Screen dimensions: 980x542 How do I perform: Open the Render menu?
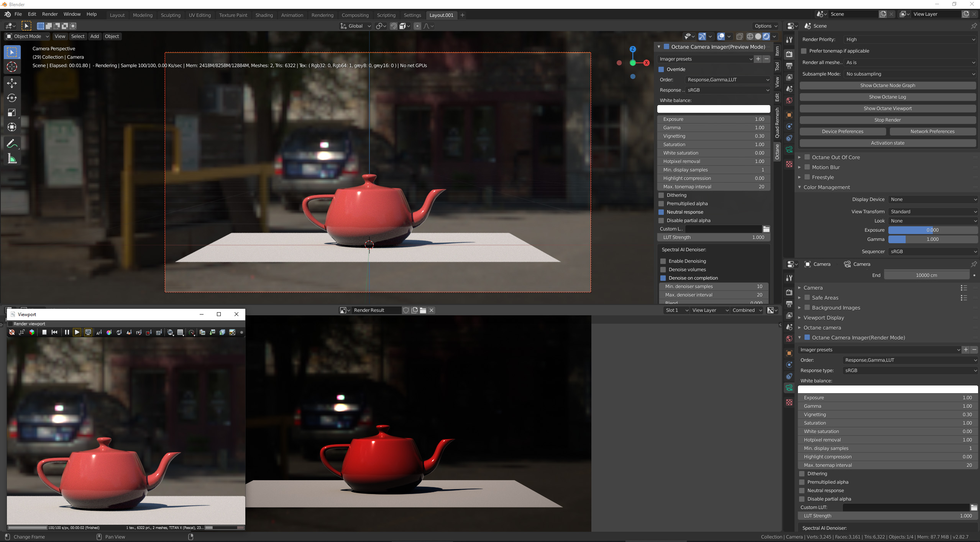(50, 14)
